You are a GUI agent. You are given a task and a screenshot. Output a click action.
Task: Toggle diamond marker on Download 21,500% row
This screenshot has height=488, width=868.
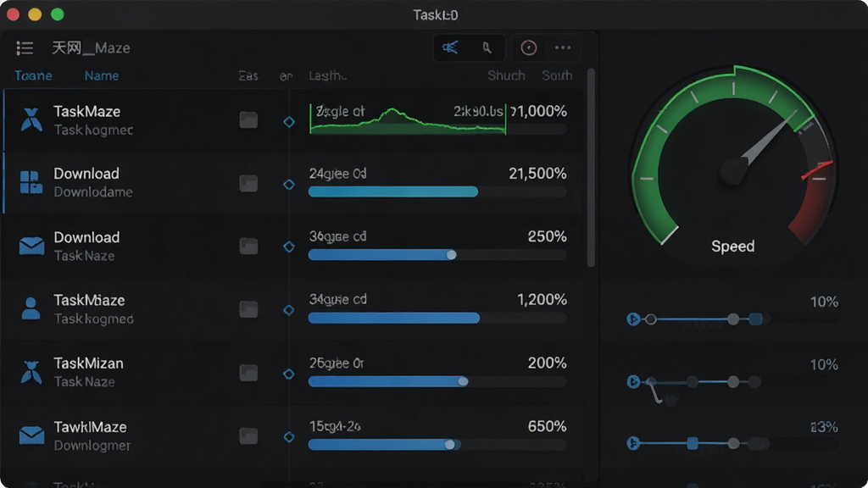(x=289, y=184)
